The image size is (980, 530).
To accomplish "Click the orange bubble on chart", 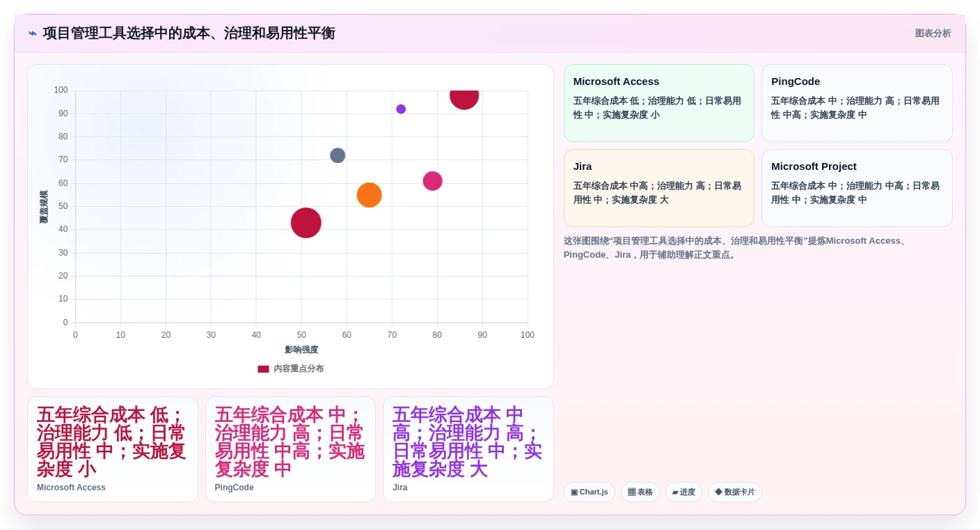I will point(370,195).
